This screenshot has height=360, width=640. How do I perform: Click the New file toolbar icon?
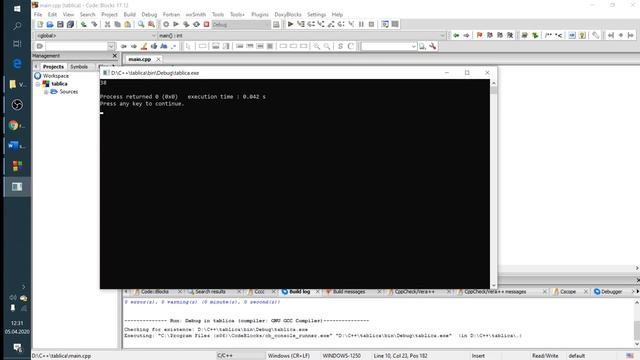[x=40, y=24]
